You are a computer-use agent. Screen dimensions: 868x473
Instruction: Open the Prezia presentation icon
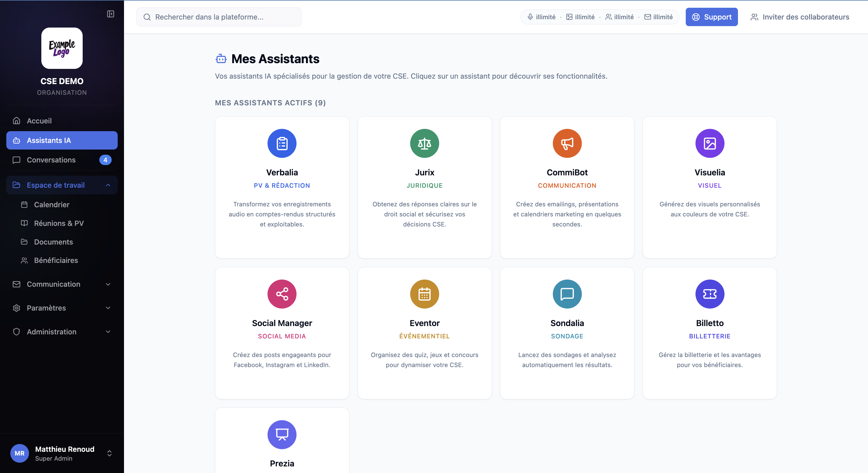[282, 434]
